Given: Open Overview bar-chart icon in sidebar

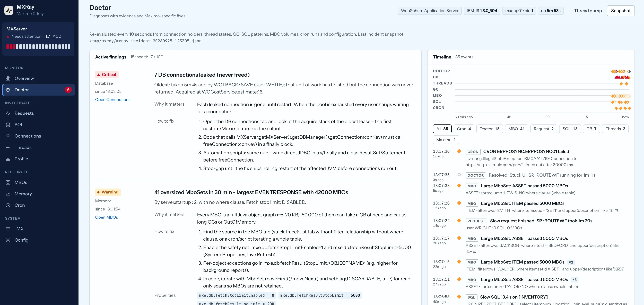Looking at the screenshot, I should pos(8,78).
